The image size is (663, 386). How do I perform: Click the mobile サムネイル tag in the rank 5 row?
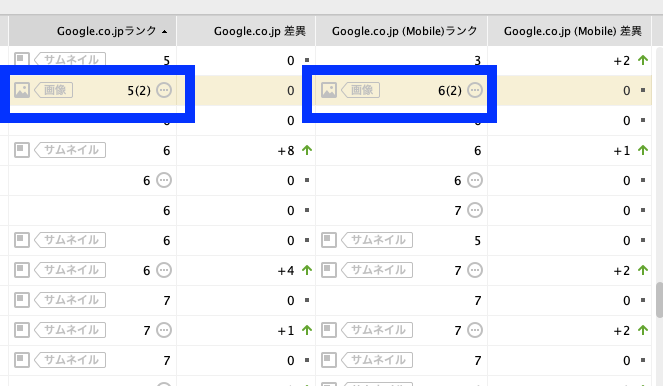click(377, 240)
